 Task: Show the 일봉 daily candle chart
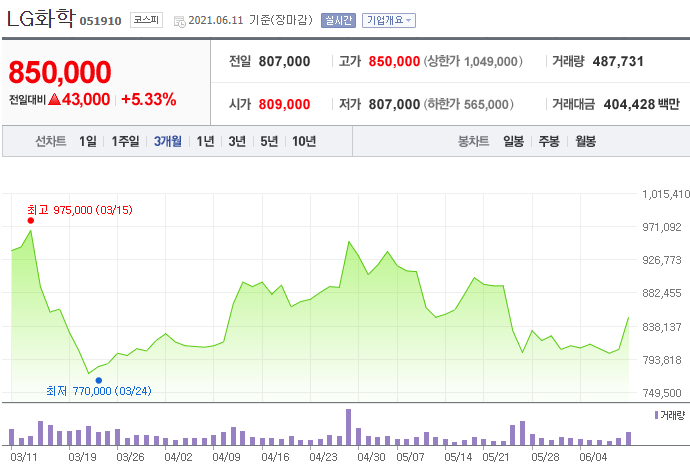[x=514, y=141]
